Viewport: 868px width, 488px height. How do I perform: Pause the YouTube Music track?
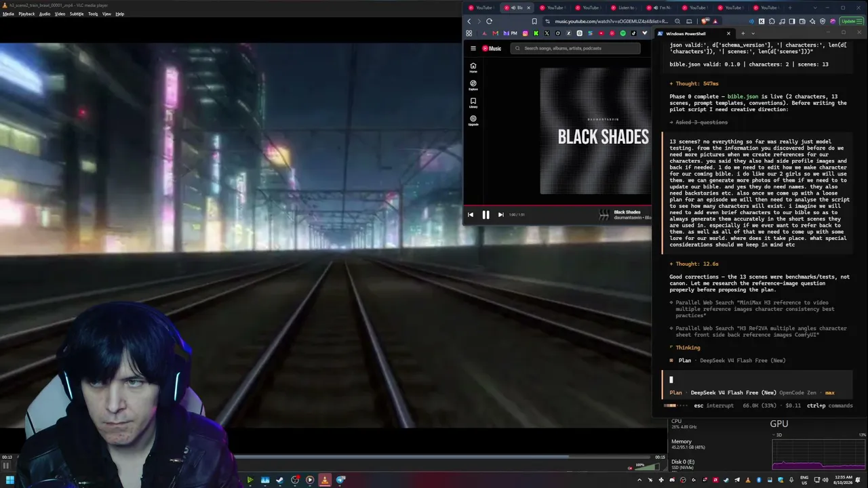coord(486,215)
